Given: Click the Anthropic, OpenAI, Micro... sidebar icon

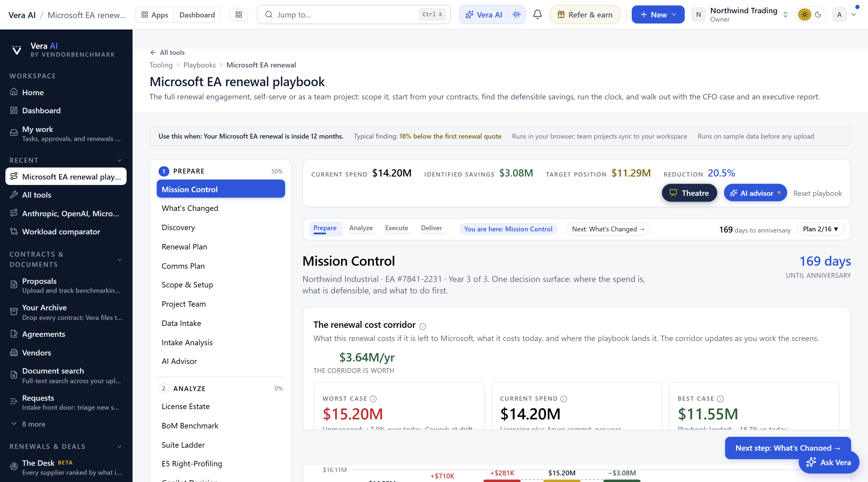Looking at the screenshot, I should [14, 213].
